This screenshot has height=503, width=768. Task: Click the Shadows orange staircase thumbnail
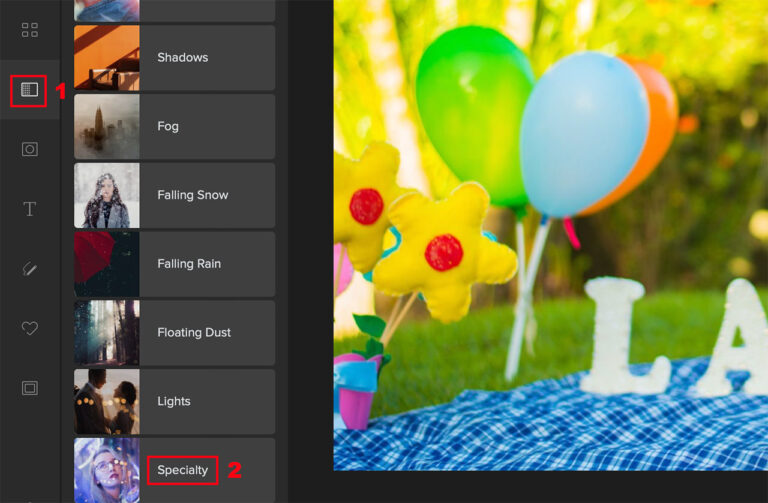click(x=107, y=58)
